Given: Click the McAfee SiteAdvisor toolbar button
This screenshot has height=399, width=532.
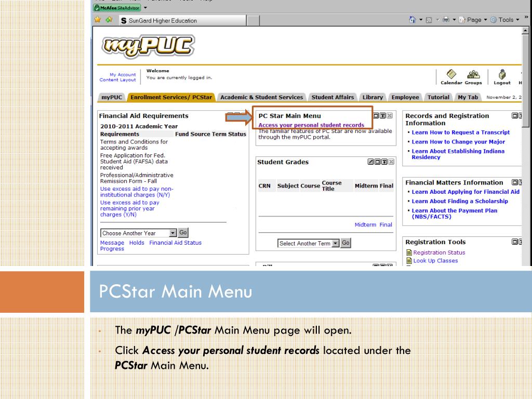Looking at the screenshot, I should (117, 7).
